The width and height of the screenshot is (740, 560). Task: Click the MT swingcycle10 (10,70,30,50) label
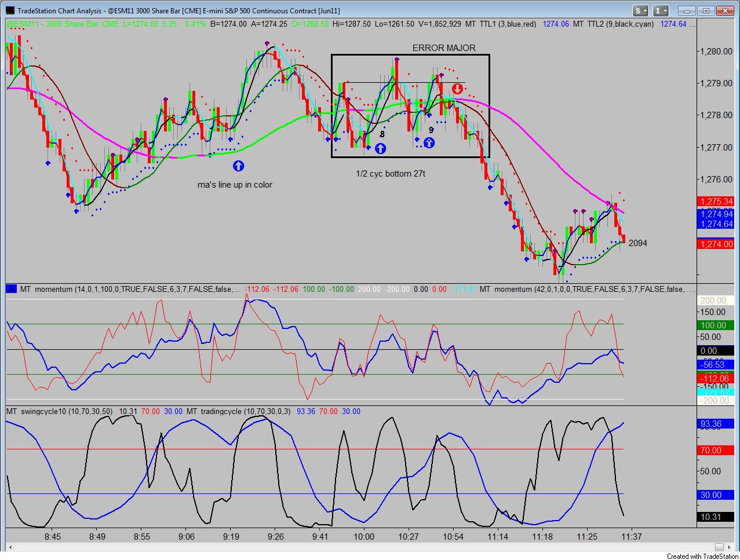(x=60, y=411)
